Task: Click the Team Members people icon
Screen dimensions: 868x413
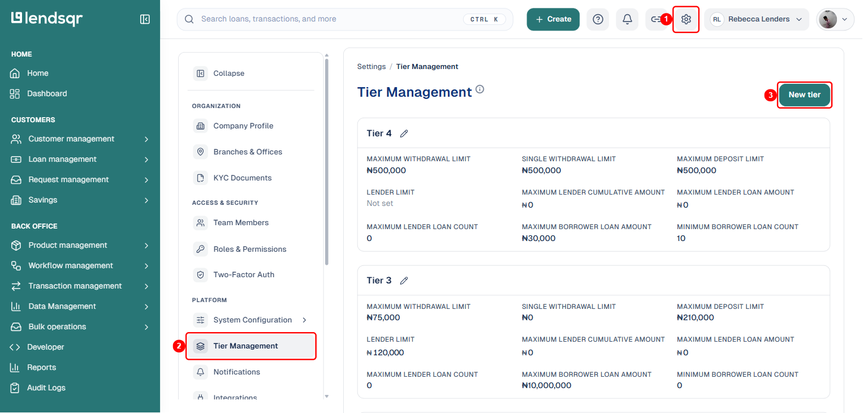Action: [200, 223]
